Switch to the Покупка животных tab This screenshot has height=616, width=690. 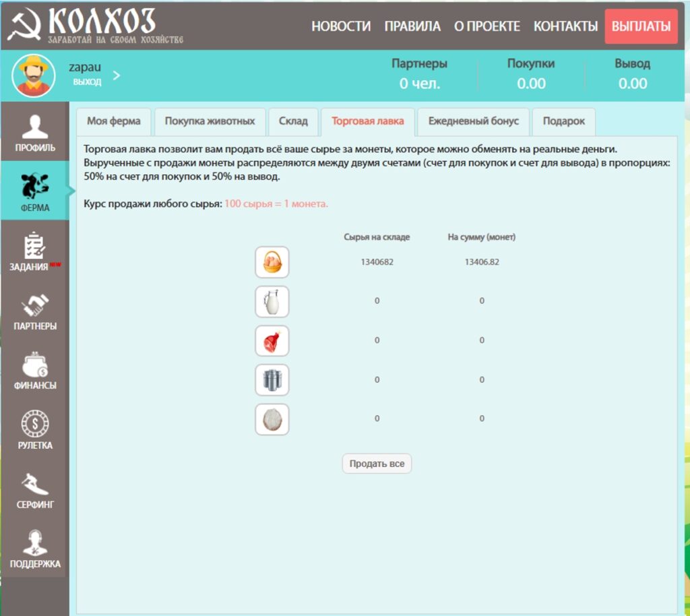tap(210, 121)
